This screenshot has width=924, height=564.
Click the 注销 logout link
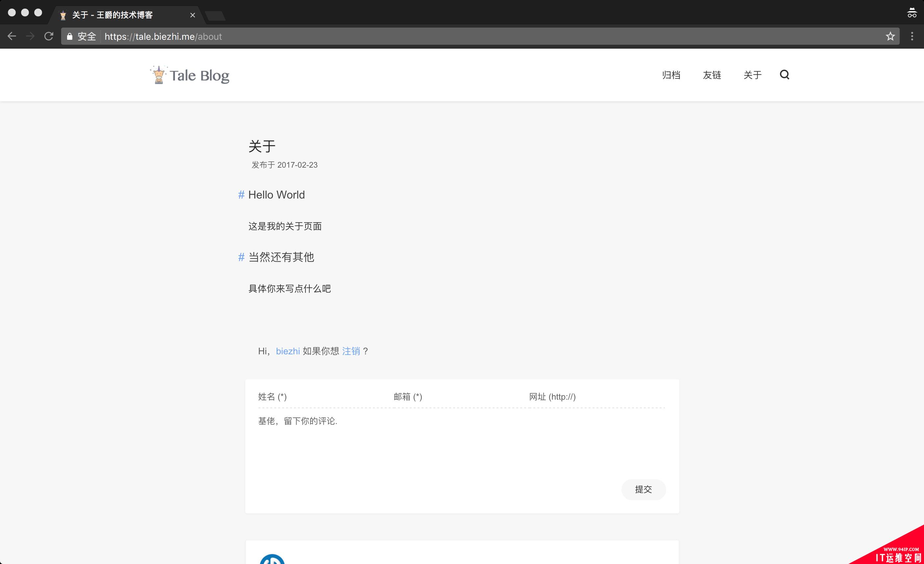pyautogui.click(x=352, y=351)
